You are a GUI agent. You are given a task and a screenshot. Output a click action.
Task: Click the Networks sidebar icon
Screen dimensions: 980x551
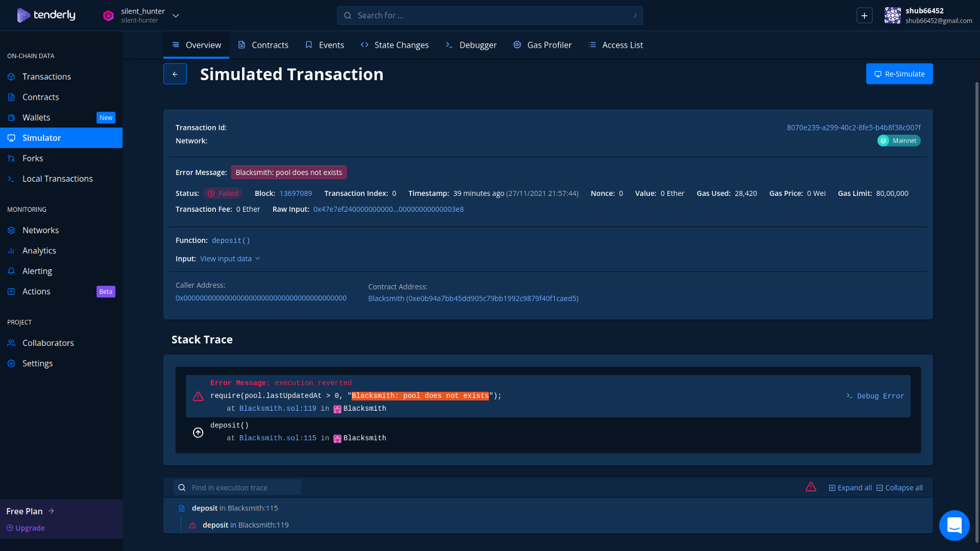click(11, 230)
